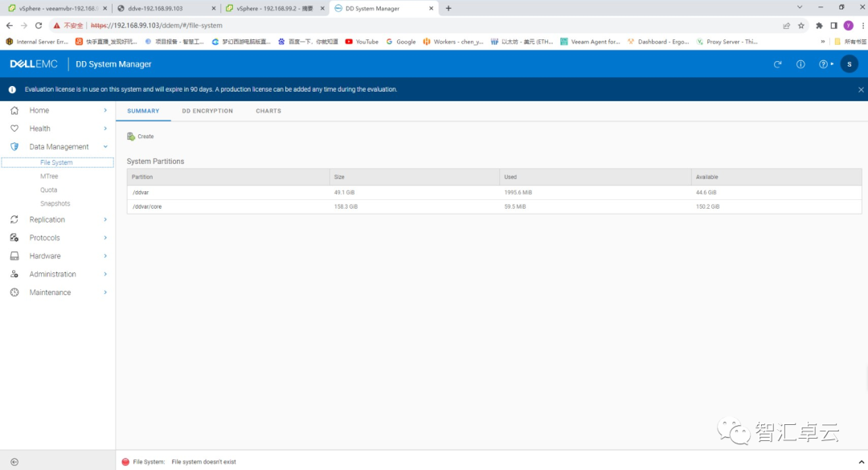Bookmark this page with star icon
Screen dimensions: 868x470
[801, 26]
